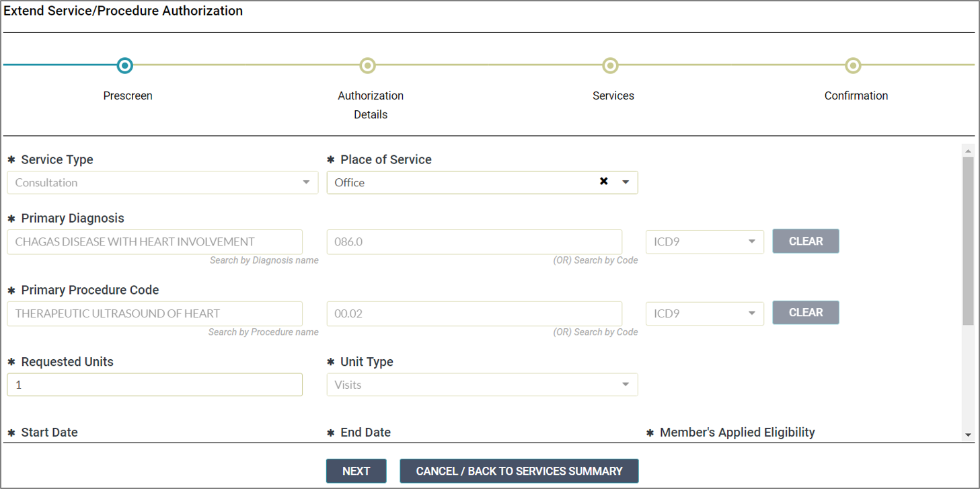
Task: Clear the Office selection using the X icon
Action: point(603,181)
